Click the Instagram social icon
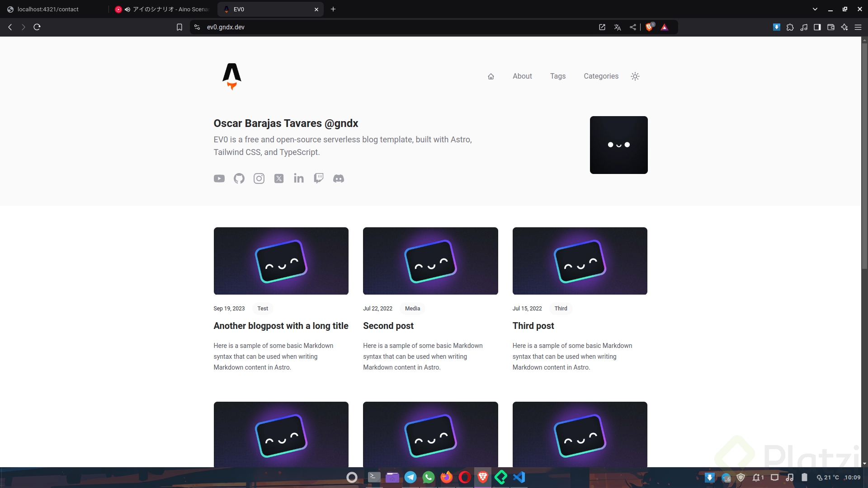The width and height of the screenshot is (868, 488). point(259,178)
